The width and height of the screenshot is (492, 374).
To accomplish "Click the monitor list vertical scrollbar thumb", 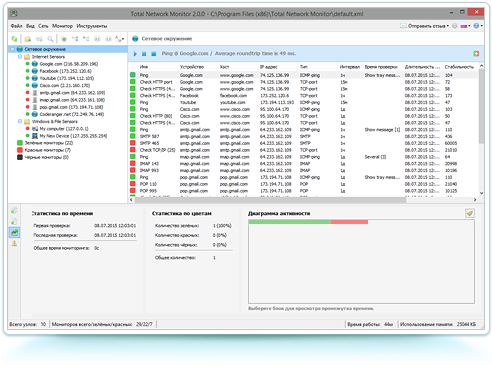I will pyautogui.click(x=481, y=107).
